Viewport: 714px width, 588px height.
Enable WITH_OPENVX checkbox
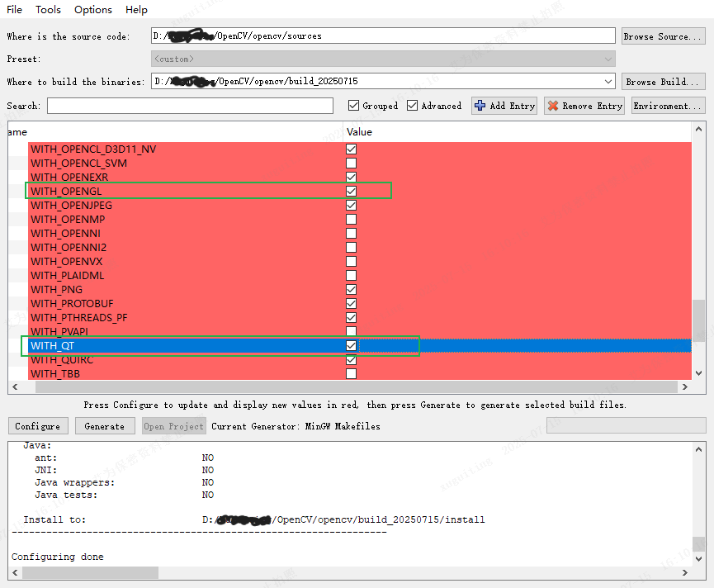point(351,262)
